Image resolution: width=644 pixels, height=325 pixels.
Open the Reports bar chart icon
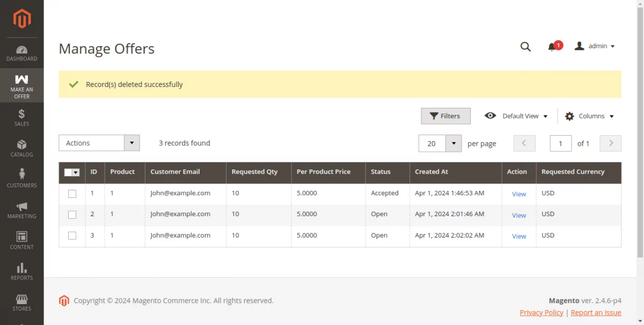coord(21,268)
